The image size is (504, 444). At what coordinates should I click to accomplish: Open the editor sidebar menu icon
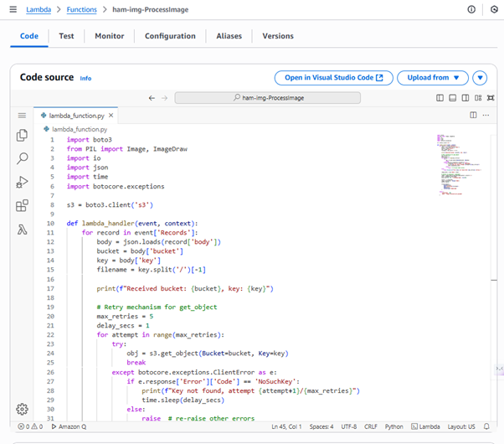coord(22,116)
